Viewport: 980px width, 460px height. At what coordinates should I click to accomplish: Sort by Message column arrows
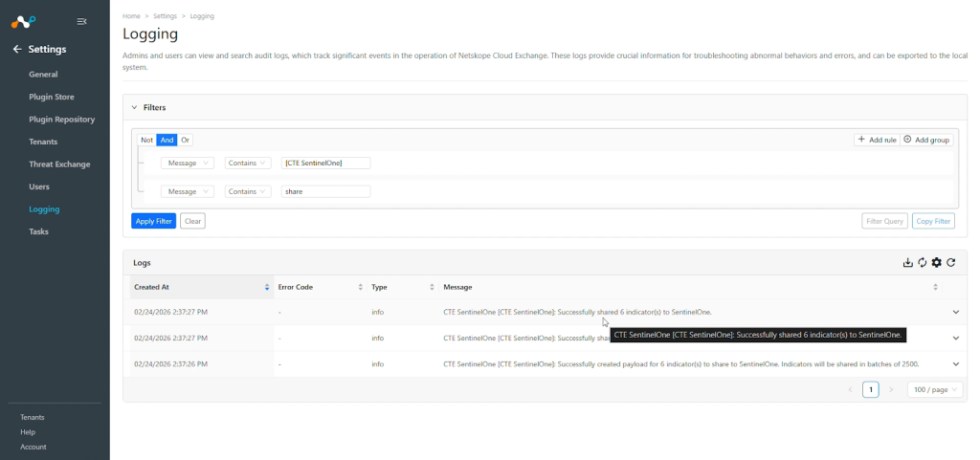click(x=935, y=287)
